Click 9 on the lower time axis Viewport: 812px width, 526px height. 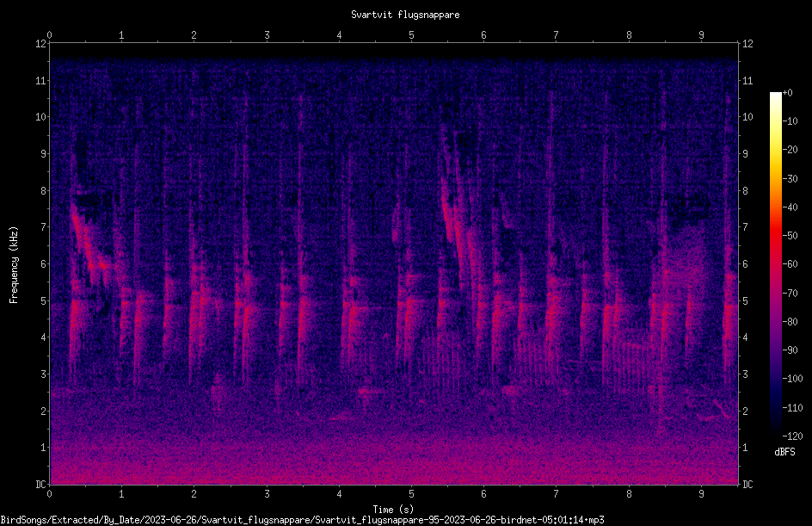(701, 494)
